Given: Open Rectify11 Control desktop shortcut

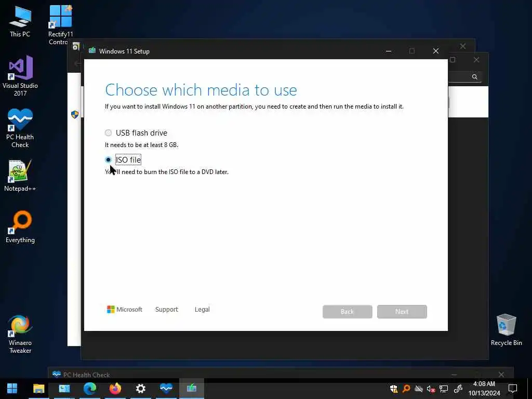Looking at the screenshot, I should [60, 25].
